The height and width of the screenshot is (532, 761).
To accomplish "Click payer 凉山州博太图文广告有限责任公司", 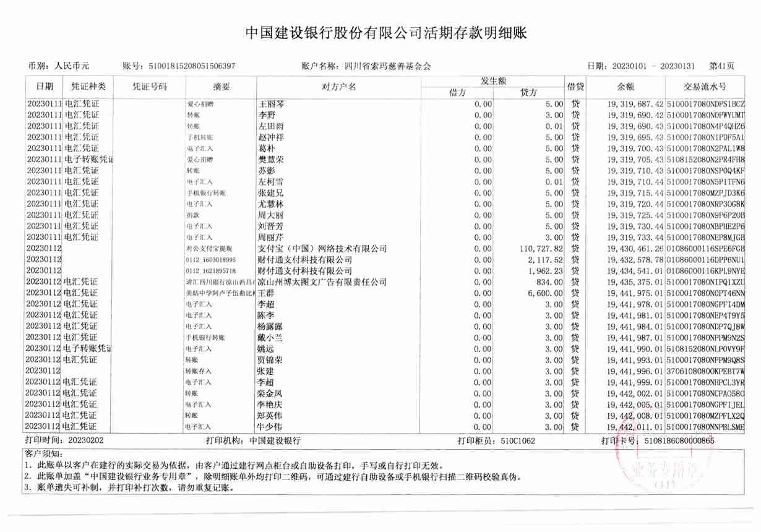I will (x=322, y=282).
